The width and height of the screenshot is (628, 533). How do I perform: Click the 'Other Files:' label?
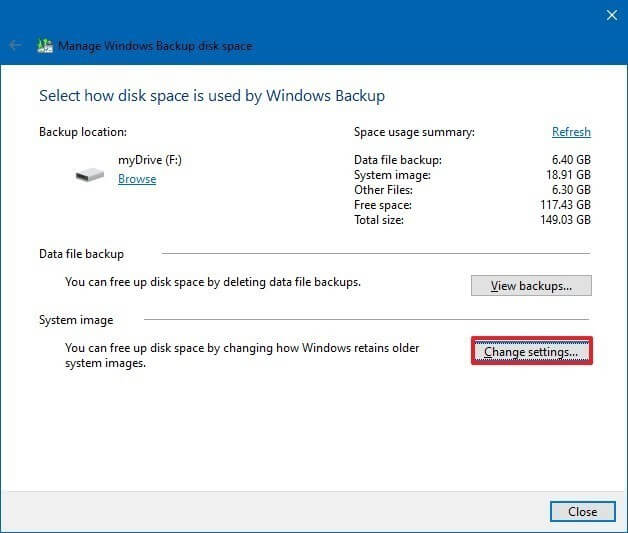coord(383,190)
